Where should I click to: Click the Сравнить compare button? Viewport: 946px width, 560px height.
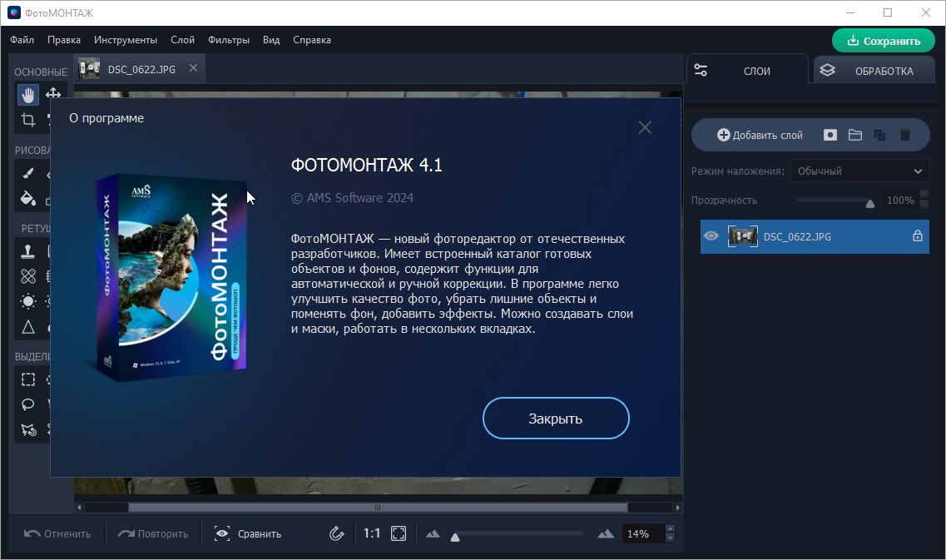coord(248,533)
